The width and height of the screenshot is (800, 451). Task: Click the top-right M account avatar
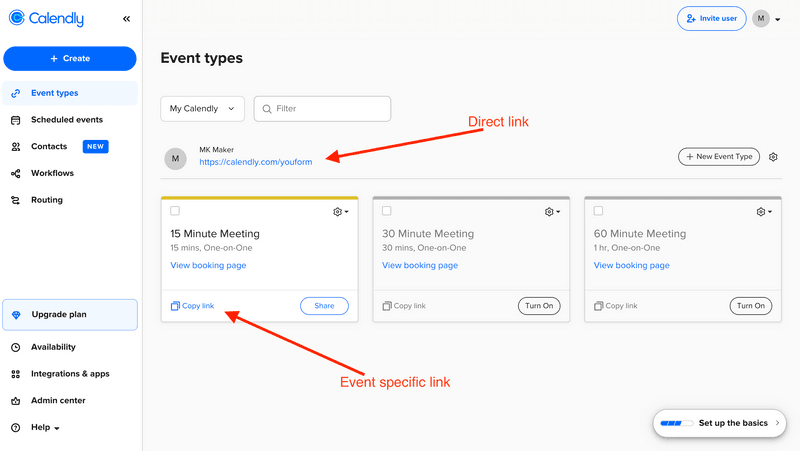(x=761, y=18)
